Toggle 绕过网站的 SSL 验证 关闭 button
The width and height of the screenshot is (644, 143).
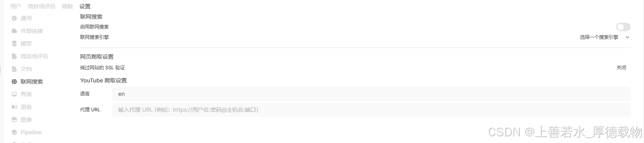(x=621, y=68)
